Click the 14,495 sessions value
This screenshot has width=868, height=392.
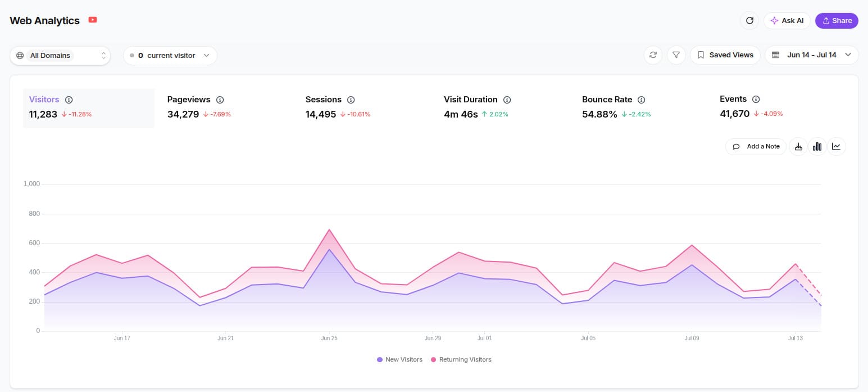(x=321, y=114)
